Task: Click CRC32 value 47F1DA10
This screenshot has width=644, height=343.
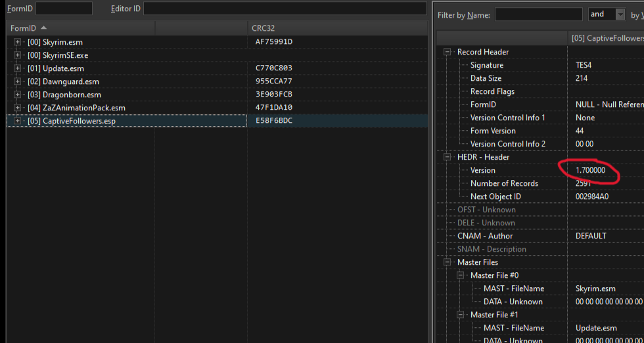Action: click(x=273, y=108)
